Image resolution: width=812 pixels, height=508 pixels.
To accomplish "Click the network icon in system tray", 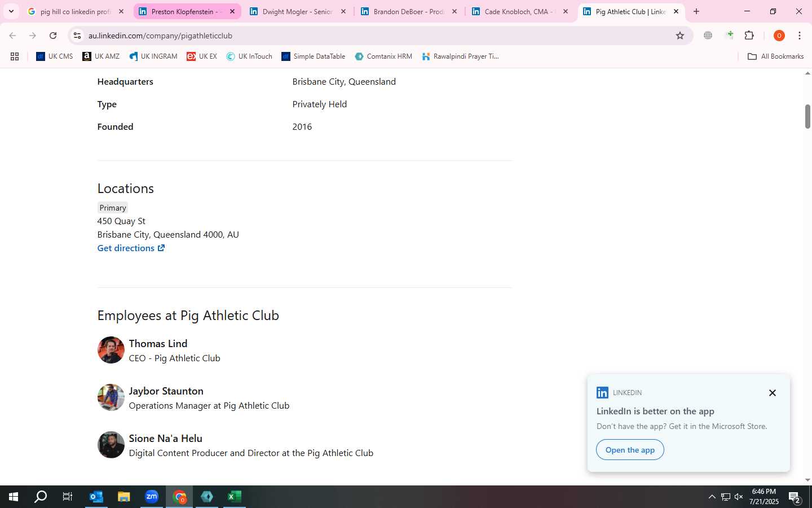I will pos(726,497).
